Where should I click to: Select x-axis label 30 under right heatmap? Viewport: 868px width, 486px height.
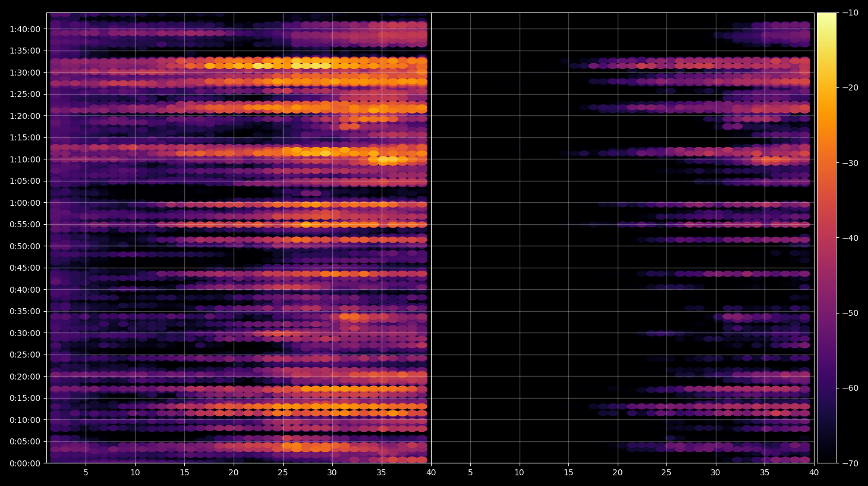tap(715, 473)
